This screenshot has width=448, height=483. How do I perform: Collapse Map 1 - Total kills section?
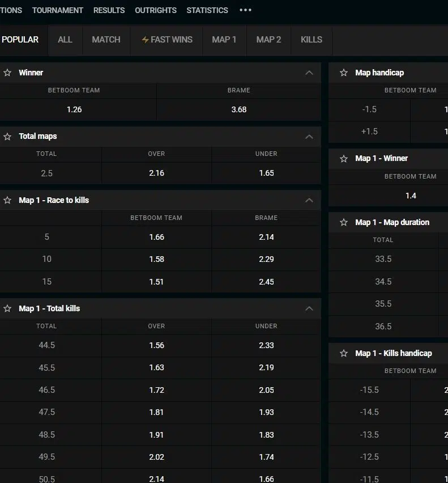point(309,308)
